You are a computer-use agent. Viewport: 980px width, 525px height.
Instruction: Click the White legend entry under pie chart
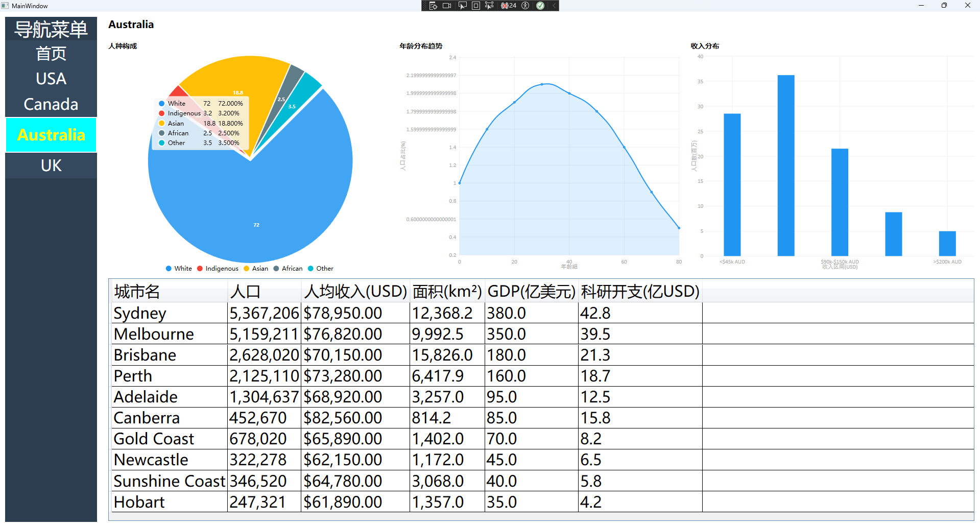click(179, 269)
